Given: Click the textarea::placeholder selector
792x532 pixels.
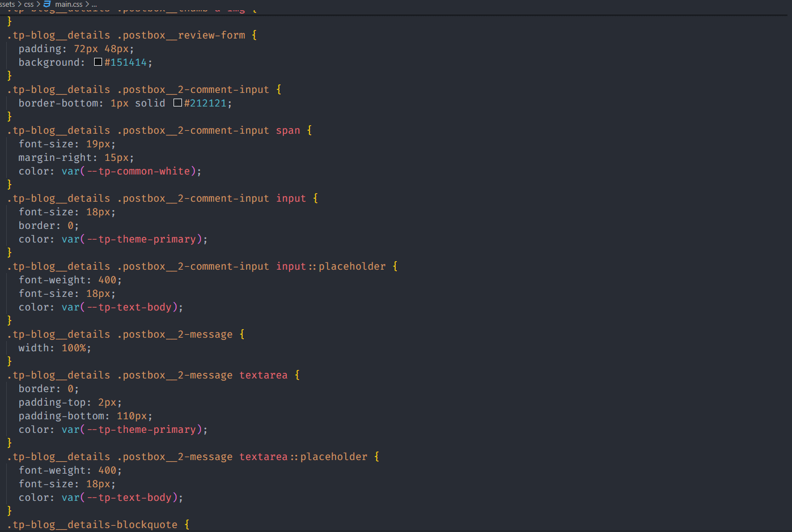Looking at the screenshot, I should click(303, 457).
